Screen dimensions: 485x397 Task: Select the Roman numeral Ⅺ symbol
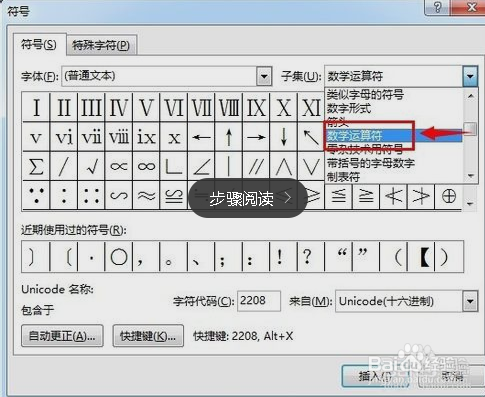point(311,107)
